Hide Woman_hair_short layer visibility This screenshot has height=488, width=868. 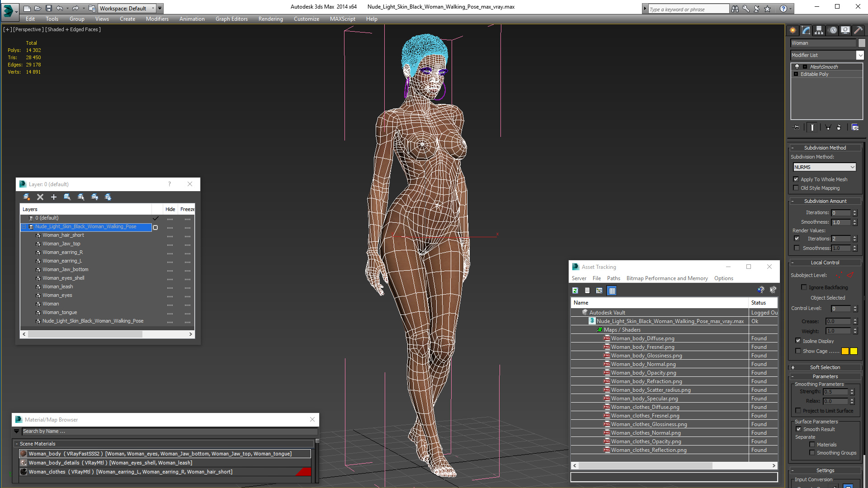click(170, 235)
